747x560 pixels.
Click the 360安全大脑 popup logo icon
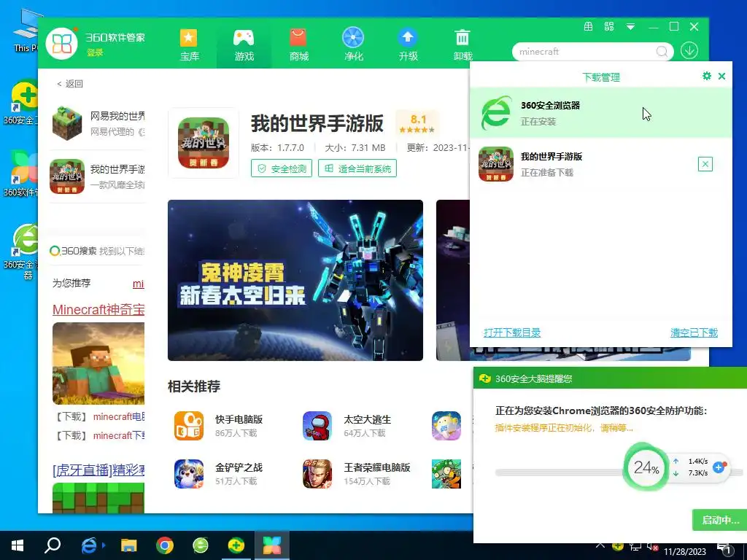click(485, 378)
